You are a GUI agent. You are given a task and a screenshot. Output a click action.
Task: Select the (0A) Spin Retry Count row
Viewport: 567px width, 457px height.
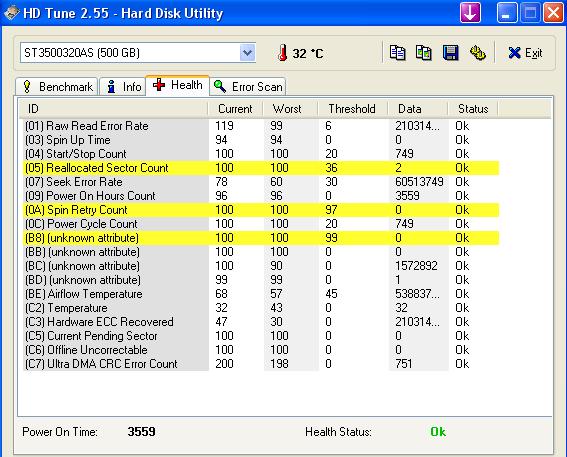pos(261,210)
